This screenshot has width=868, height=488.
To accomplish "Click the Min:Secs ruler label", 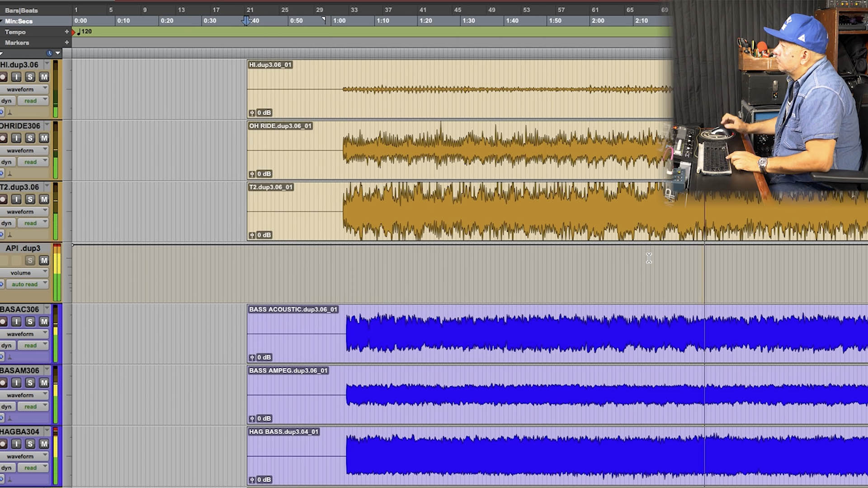I will 18,20.
